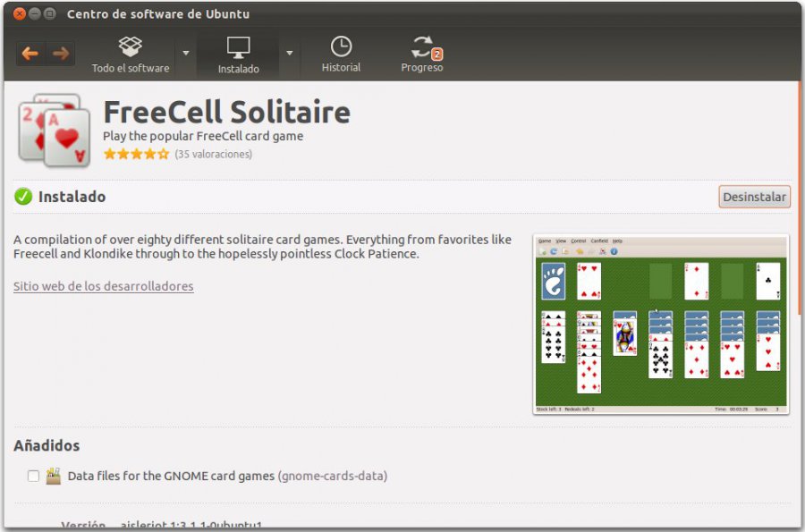Click 'Play the popular FreeCell card game' subtitle
This screenshot has width=805, height=532.
pyautogui.click(x=203, y=137)
